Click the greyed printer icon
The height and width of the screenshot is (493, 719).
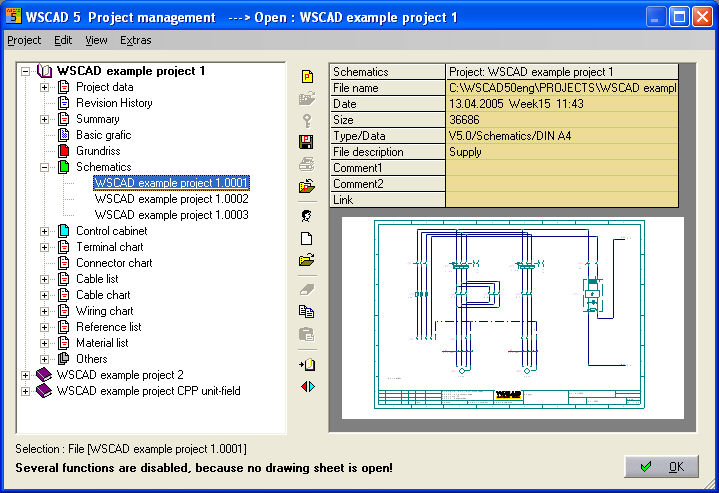[307, 164]
